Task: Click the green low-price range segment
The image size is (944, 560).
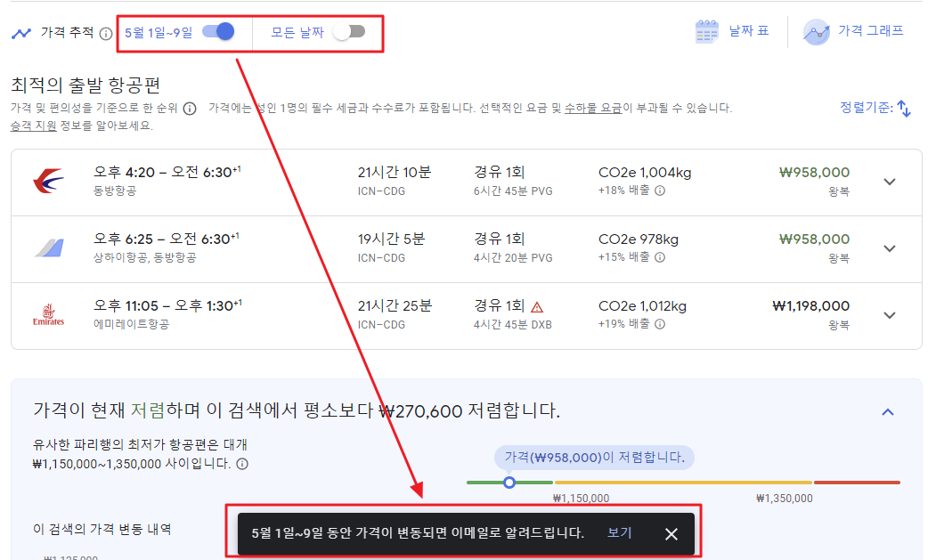Action: coord(509,483)
